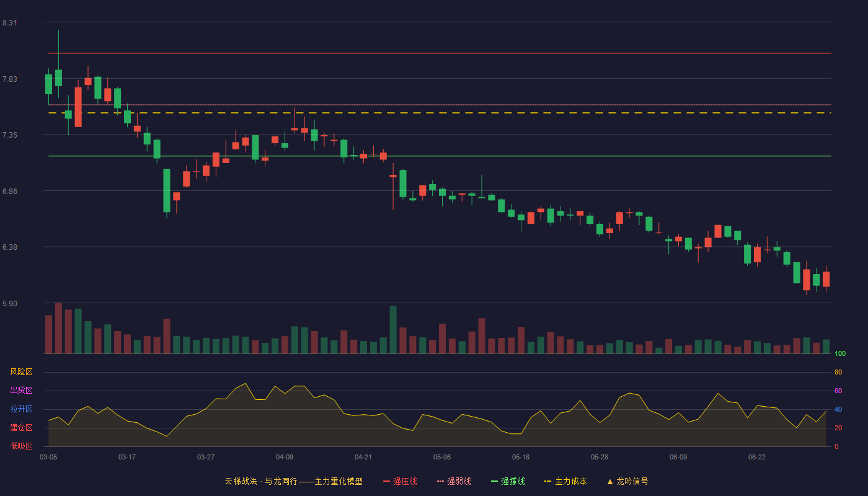Click the 05-06 date label
The image size is (868, 496).
(x=442, y=457)
